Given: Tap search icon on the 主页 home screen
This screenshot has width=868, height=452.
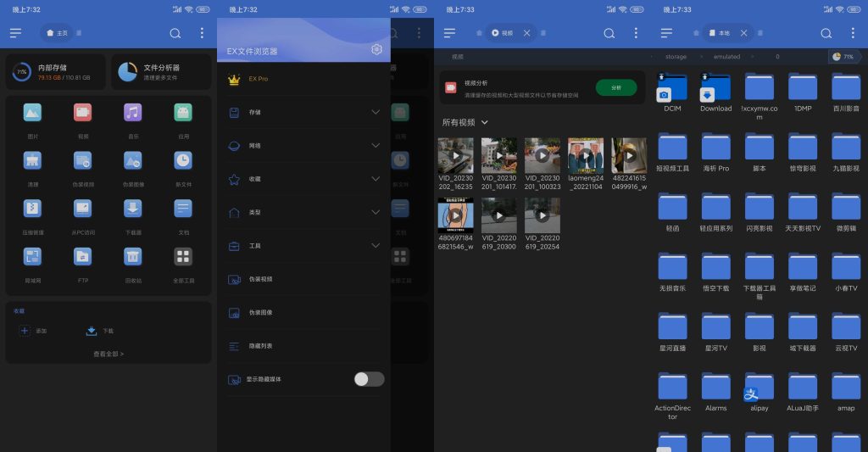Looking at the screenshot, I should pyautogui.click(x=175, y=33).
